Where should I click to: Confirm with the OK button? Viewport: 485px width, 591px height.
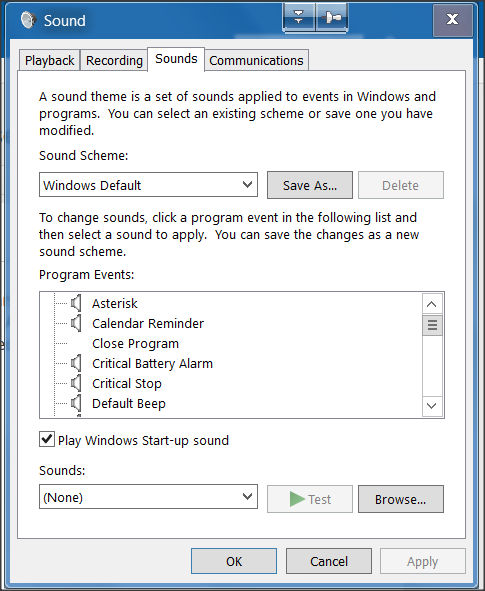234,561
